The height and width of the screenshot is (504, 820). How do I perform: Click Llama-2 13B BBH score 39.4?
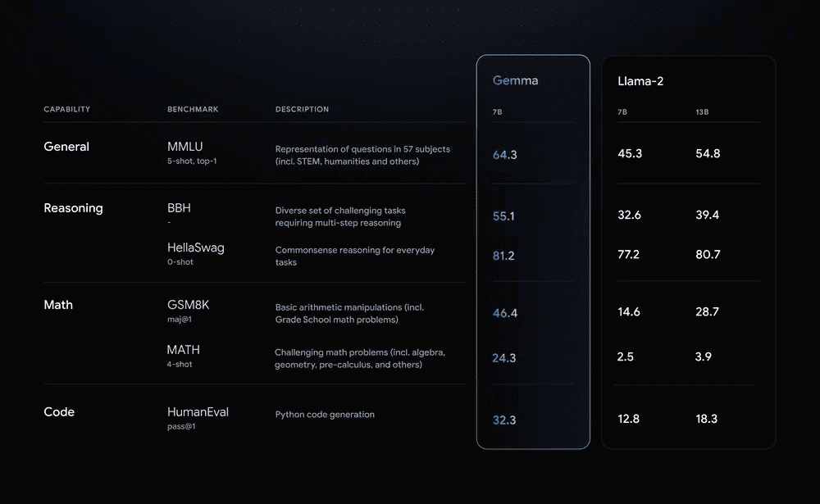click(x=708, y=215)
